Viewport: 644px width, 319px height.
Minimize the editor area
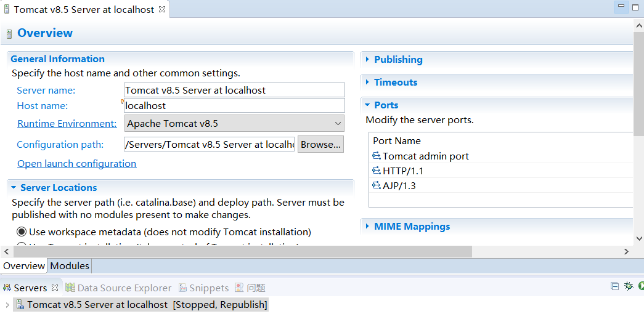click(621, 6)
